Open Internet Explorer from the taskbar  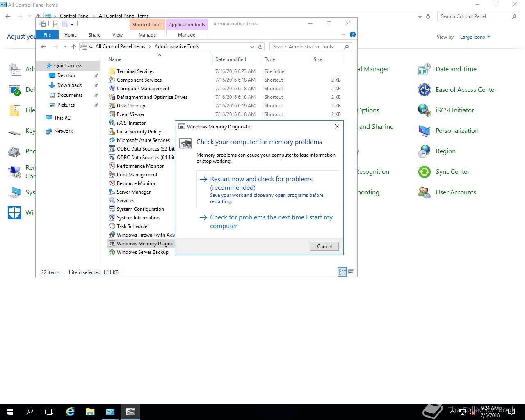(x=70, y=412)
